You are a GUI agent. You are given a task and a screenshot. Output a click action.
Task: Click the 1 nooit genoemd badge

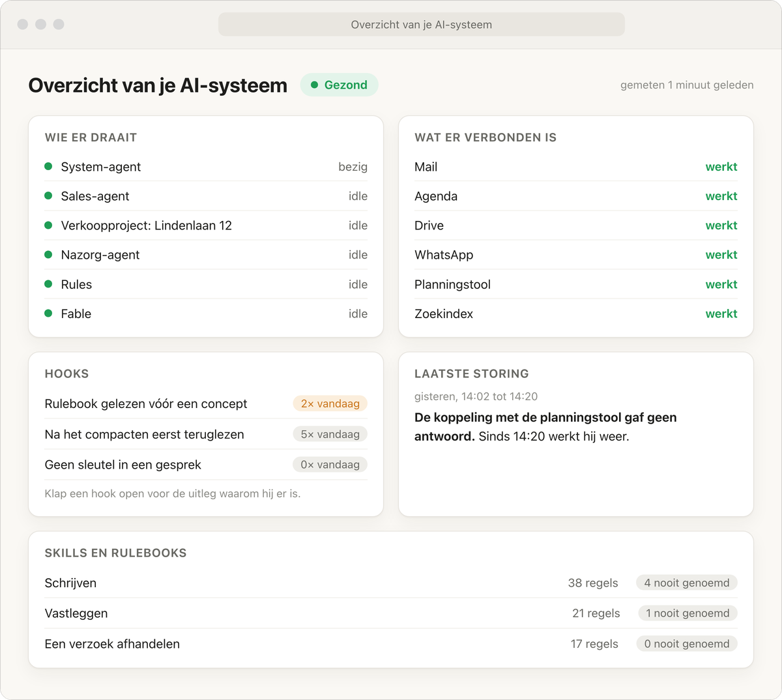pos(688,613)
